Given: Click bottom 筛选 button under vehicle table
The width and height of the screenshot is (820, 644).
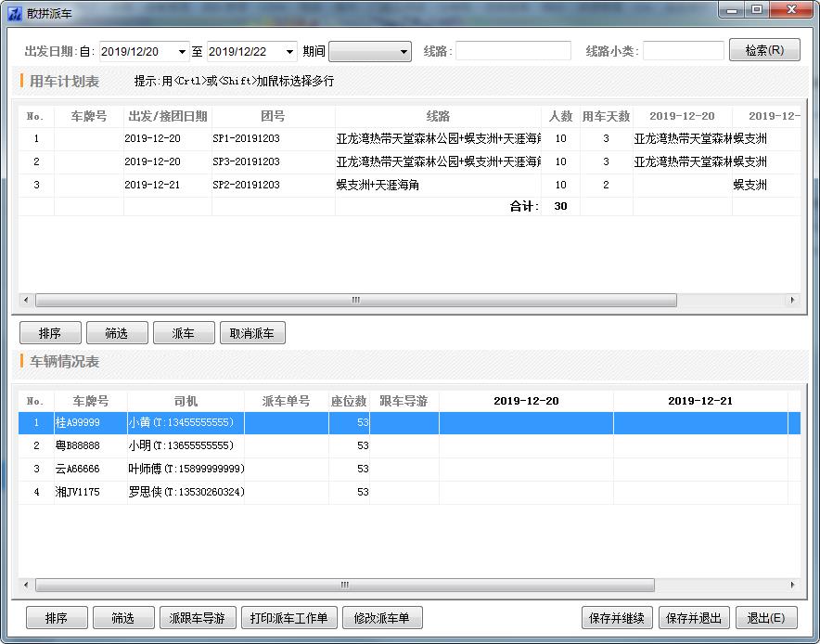Looking at the screenshot, I should [x=123, y=618].
